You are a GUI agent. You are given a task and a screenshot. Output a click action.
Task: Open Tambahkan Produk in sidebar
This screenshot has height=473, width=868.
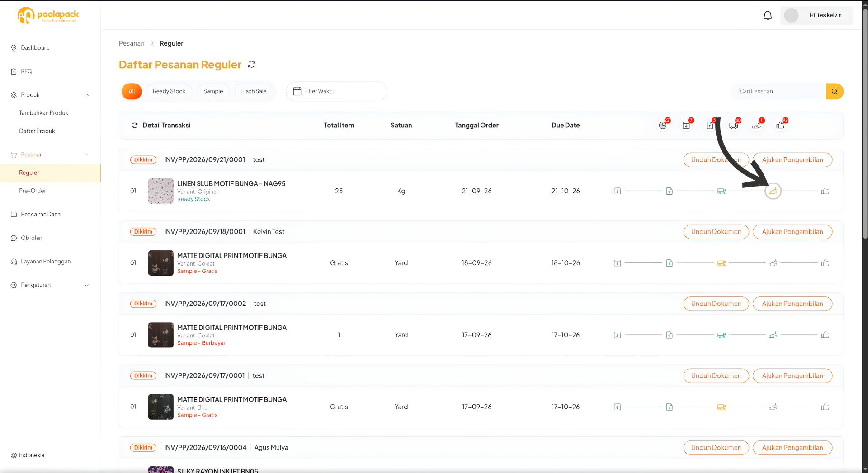pos(43,113)
